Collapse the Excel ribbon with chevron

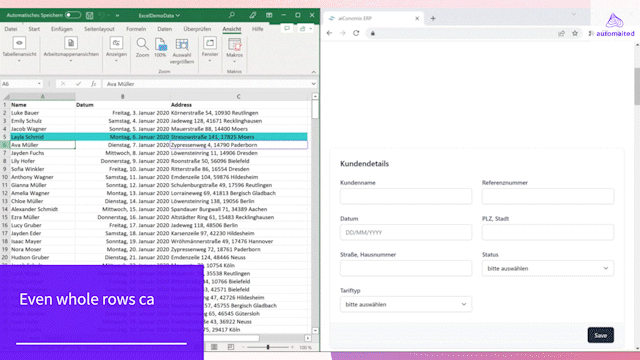[313, 72]
